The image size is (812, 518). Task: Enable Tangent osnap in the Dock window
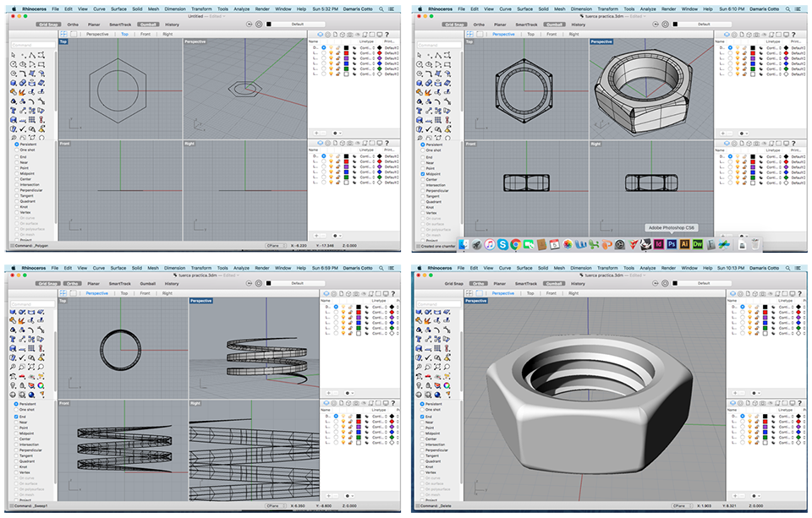coord(423,196)
